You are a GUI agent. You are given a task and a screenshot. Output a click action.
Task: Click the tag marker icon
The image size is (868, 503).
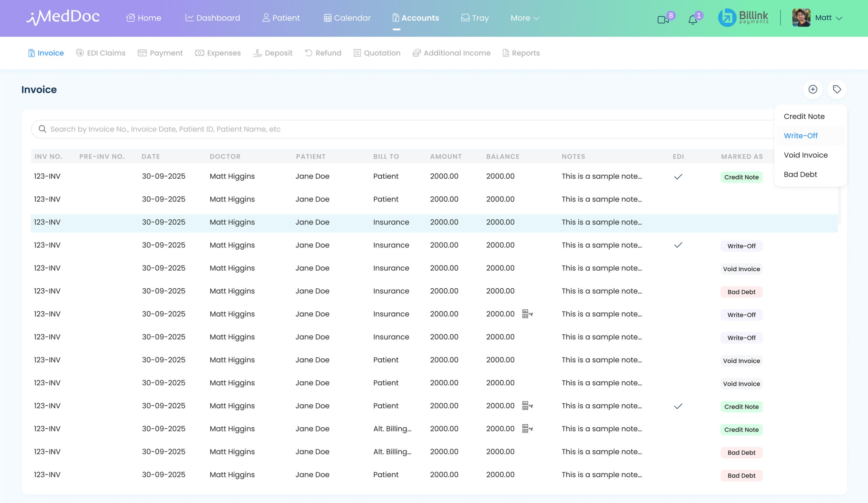pos(837,90)
